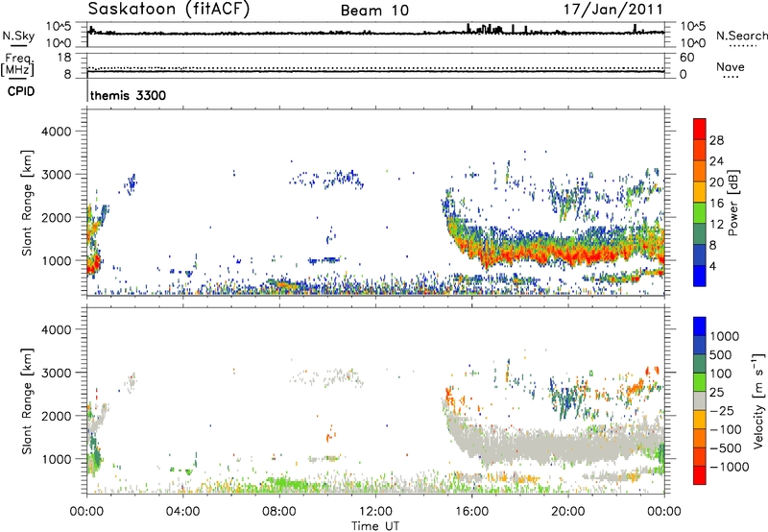Click the "20:00" time axis label
The height and width of the screenshot is (532, 768).
tap(567, 512)
